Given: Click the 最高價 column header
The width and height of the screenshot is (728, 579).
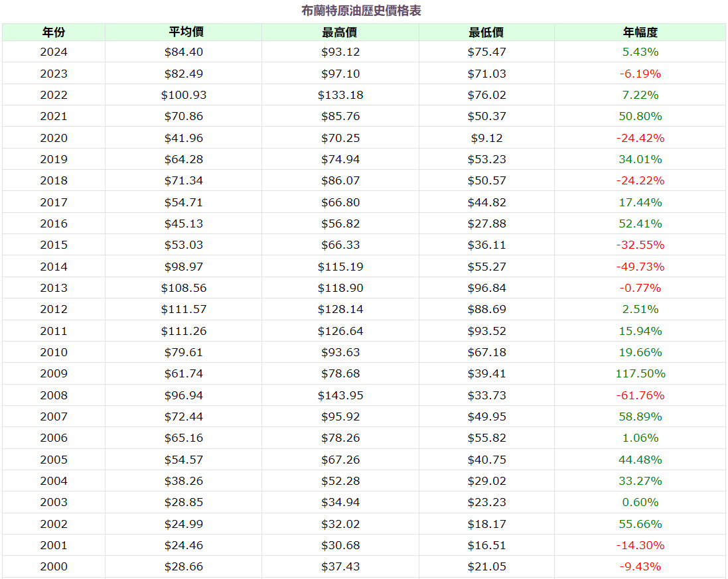Looking at the screenshot, I should click(340, 32).
